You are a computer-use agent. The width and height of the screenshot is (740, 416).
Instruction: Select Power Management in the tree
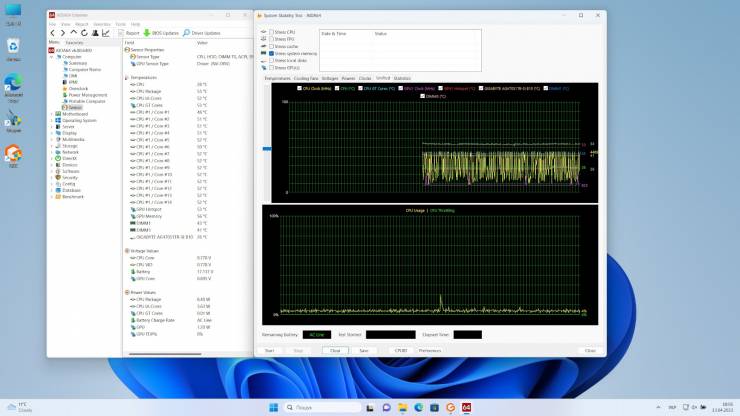(88, 95)
